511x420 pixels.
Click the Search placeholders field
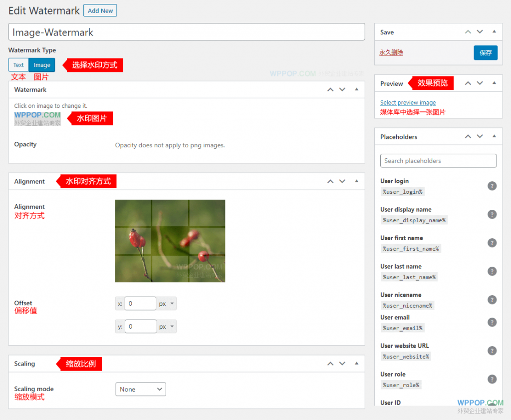coord(438,161)
